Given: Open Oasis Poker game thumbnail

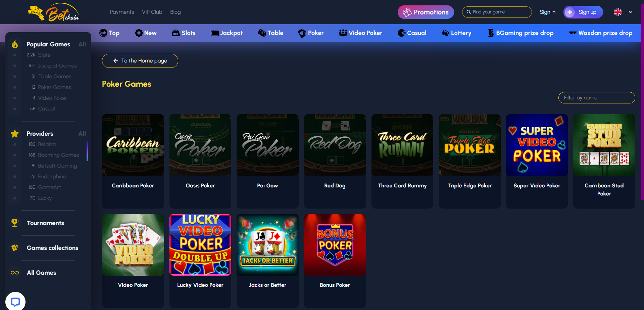Looking at the screenshot, I should pos(200,145).
